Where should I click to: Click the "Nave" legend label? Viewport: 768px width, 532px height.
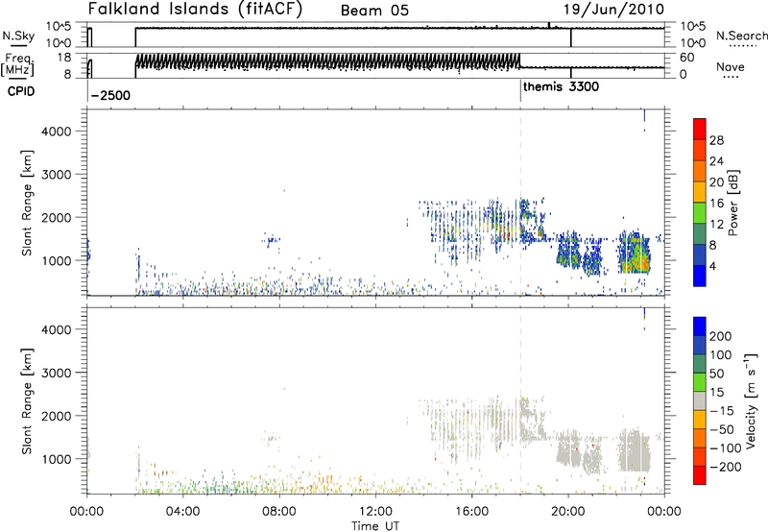coord(731,66)
